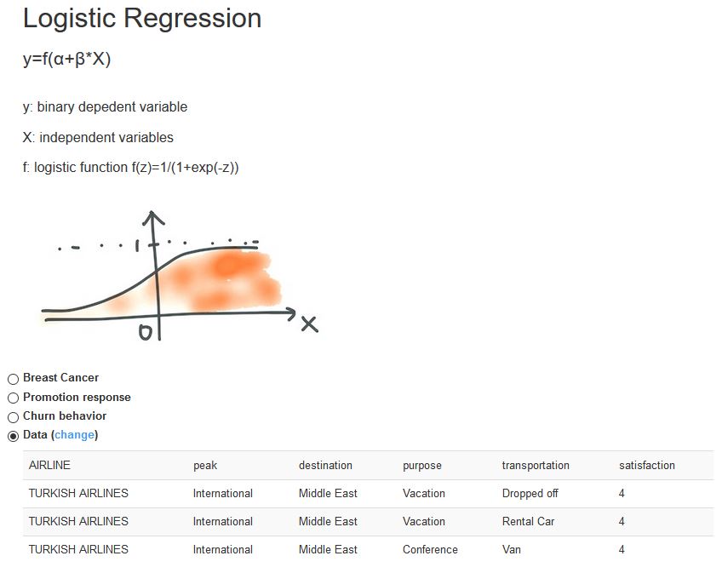
Task: Click the "Conference" purpose cell
Action: point(430,549)
